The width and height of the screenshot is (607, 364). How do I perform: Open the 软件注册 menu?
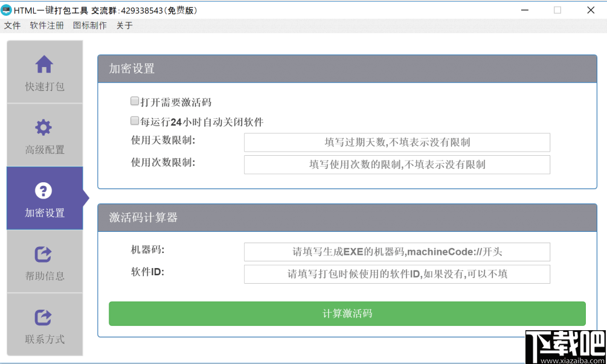tap(47, 25)
